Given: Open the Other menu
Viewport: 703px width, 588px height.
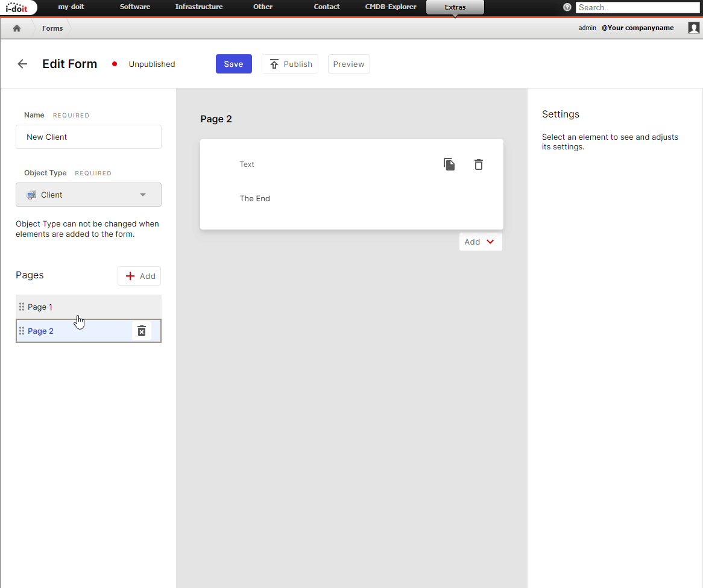Looking at the screenshot, I should (x=263, y=7).
